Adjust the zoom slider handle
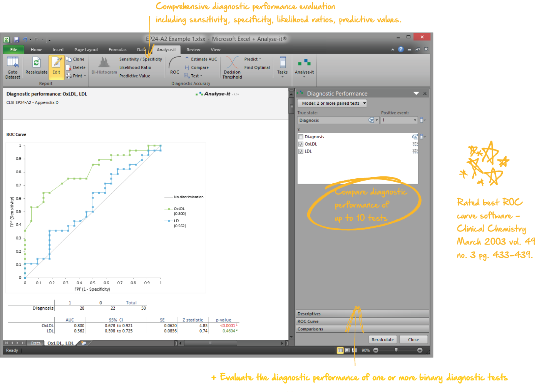This screenshot has width=539, height=392. (x=396, y=350)
